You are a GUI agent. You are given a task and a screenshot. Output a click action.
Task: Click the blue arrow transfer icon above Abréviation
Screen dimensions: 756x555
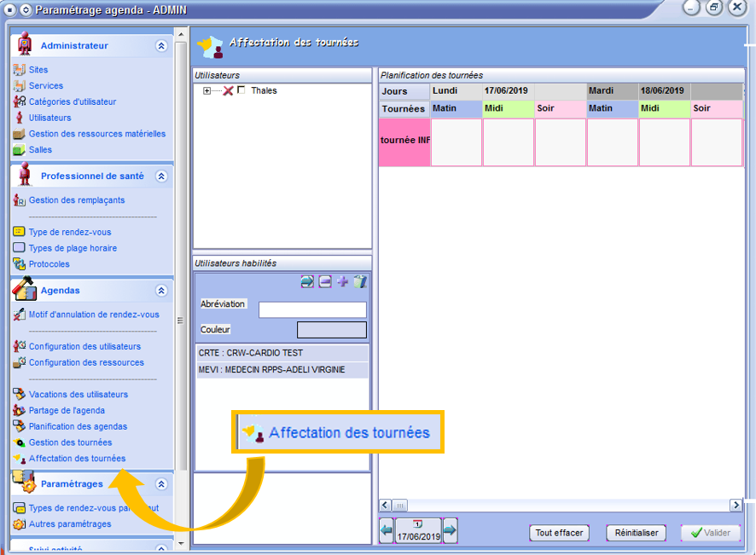[307, 282]
